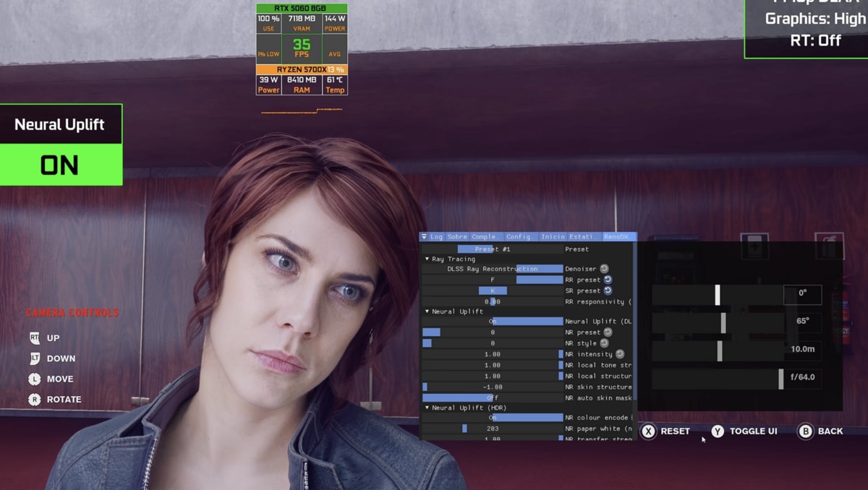868x490 pixels.
Task: Click the B button icon beside BACK
Action: 805,431
